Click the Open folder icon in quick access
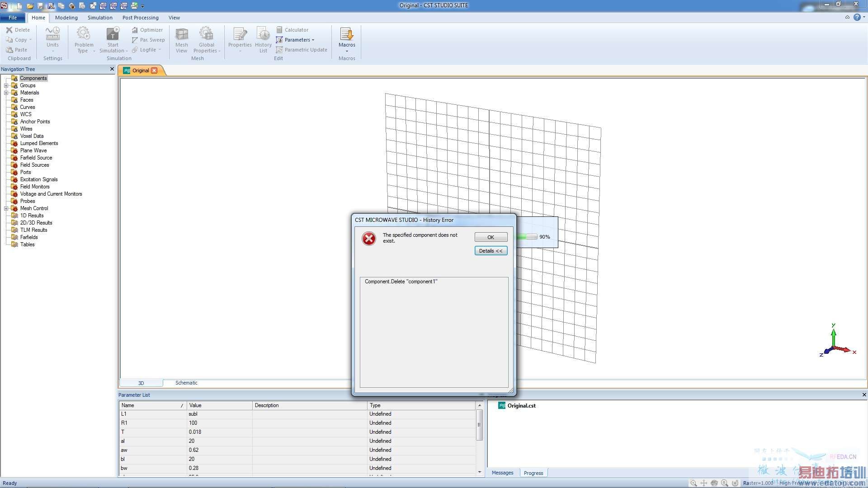868x488 pixels. pos(30,6)
